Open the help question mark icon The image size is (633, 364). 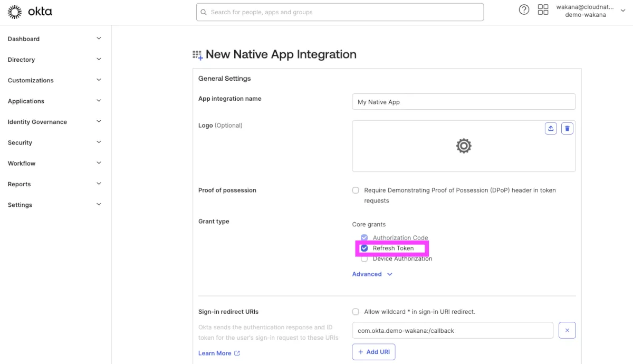[x=524, y=10]
